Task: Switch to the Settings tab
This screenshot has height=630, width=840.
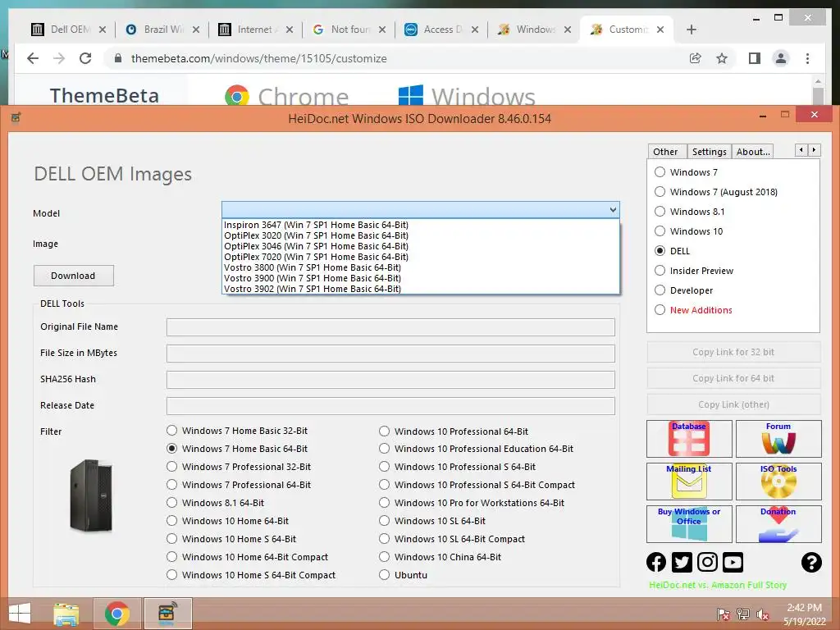Action: tap(709, 152)
